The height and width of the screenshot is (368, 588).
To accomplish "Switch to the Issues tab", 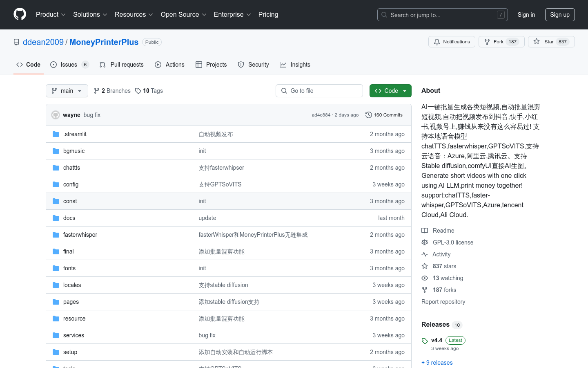I will (x=69, y=65).
